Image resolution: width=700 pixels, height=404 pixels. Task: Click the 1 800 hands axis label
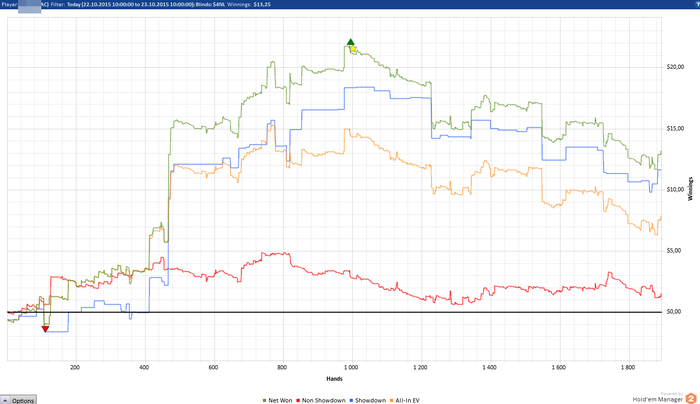[628, 367]
